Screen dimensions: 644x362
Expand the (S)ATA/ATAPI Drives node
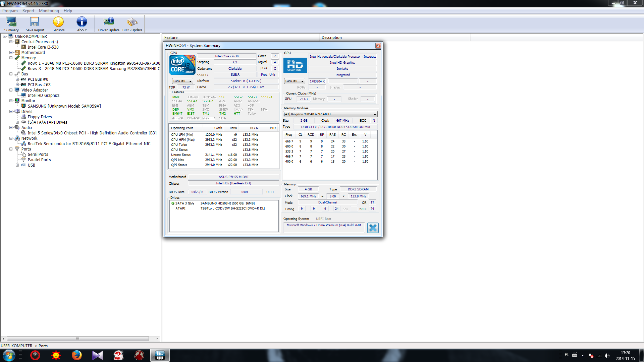coord(17,122)
